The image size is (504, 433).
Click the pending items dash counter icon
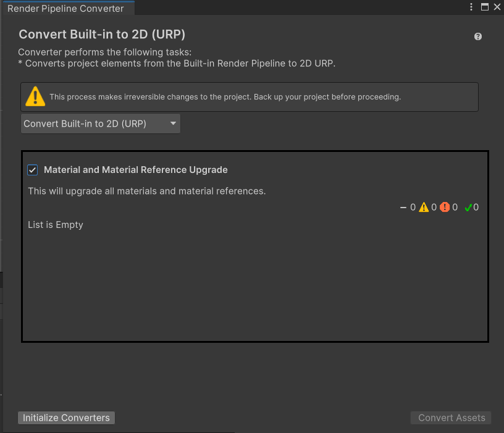click(x=405, y=207)
